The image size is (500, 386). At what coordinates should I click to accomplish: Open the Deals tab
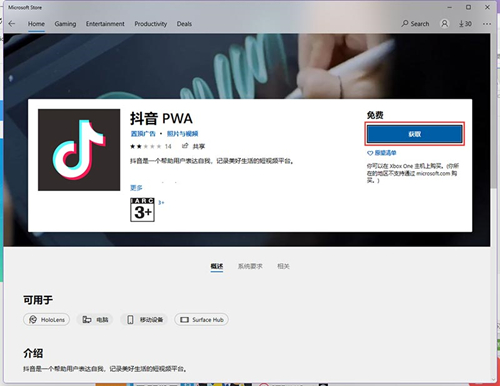point(184,24)
